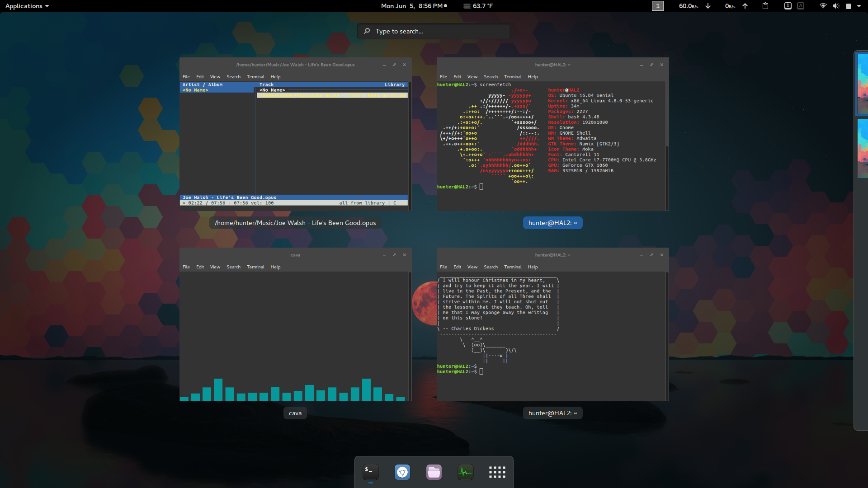The height and width of the screenshot is (488, 868).
Task: Open Edit menu in music player window
Action: pyautogui.click(x=200, y=77)
